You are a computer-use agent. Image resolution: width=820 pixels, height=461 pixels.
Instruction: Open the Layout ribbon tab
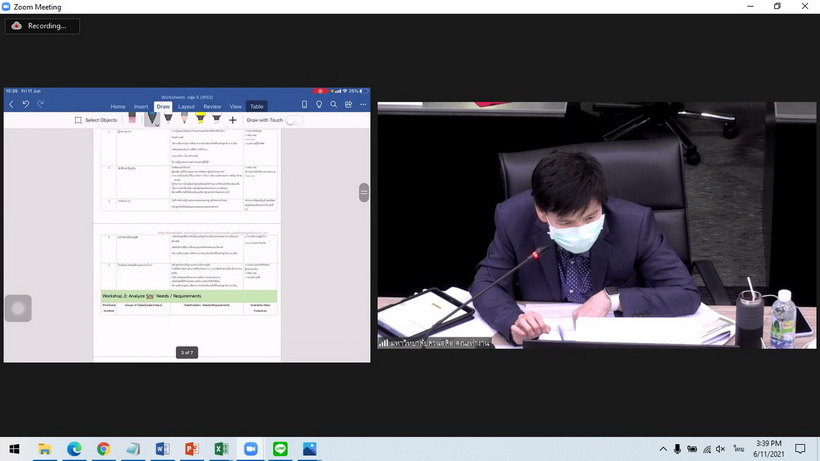click(x=186, y=106)
